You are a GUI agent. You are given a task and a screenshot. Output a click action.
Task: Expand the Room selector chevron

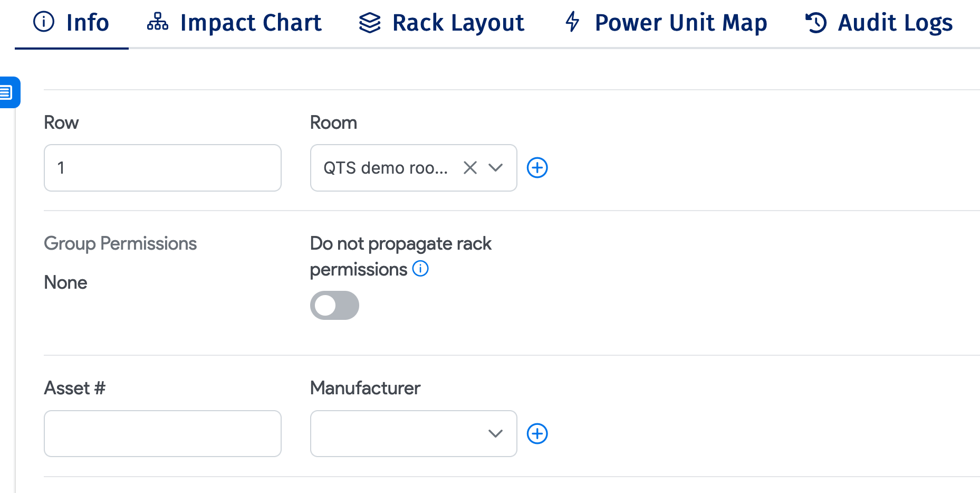pyautogui.click(x=495, y=168)
